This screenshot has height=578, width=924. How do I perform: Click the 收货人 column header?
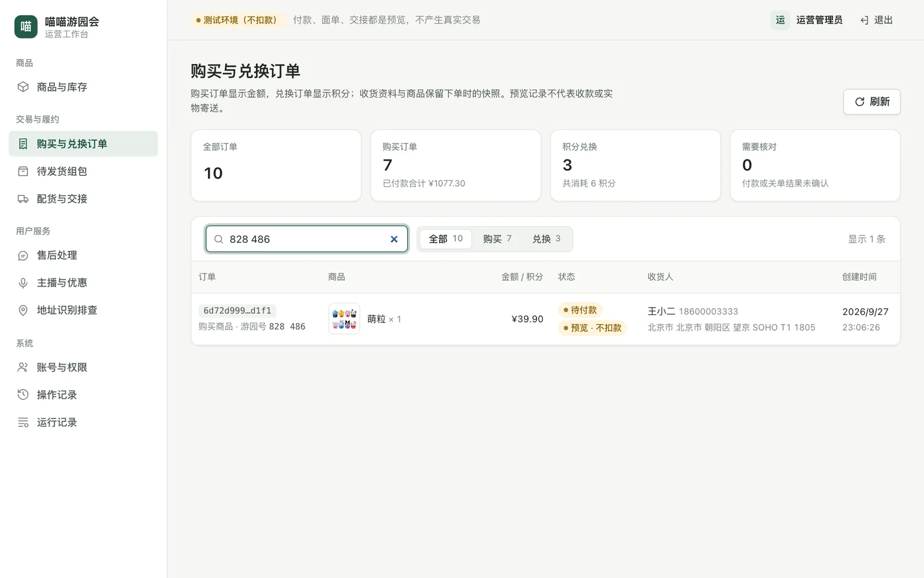coord(660,277)
